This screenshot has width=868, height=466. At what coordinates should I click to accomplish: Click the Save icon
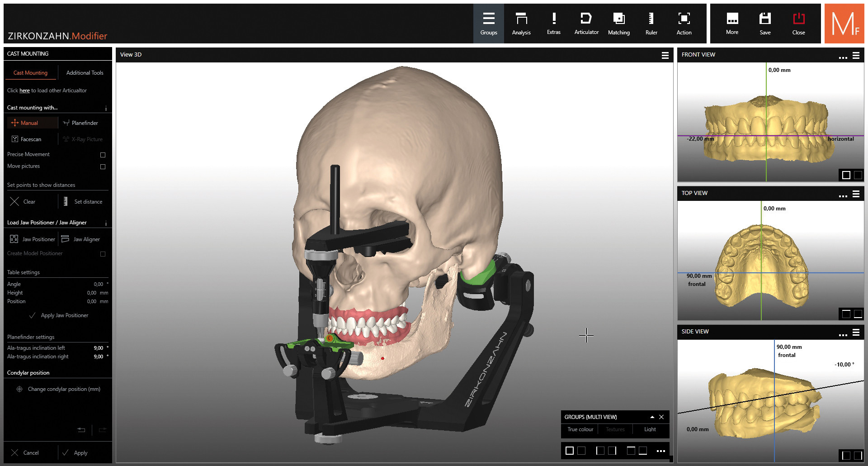(765, 24)
